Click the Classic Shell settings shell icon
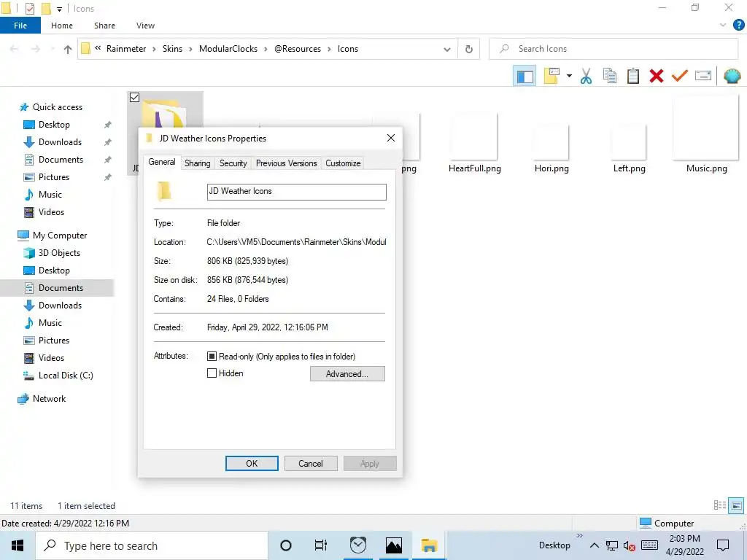 pos(732,76)
